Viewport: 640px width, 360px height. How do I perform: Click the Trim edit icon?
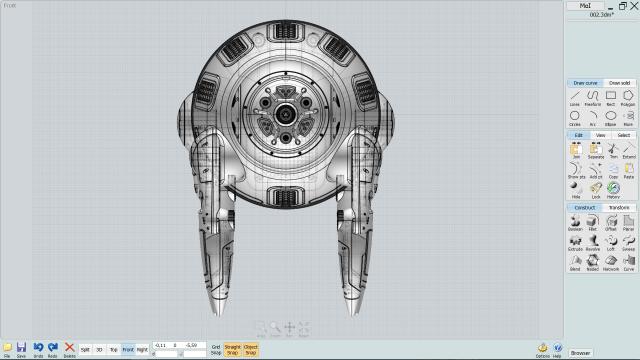pos(613,151)
